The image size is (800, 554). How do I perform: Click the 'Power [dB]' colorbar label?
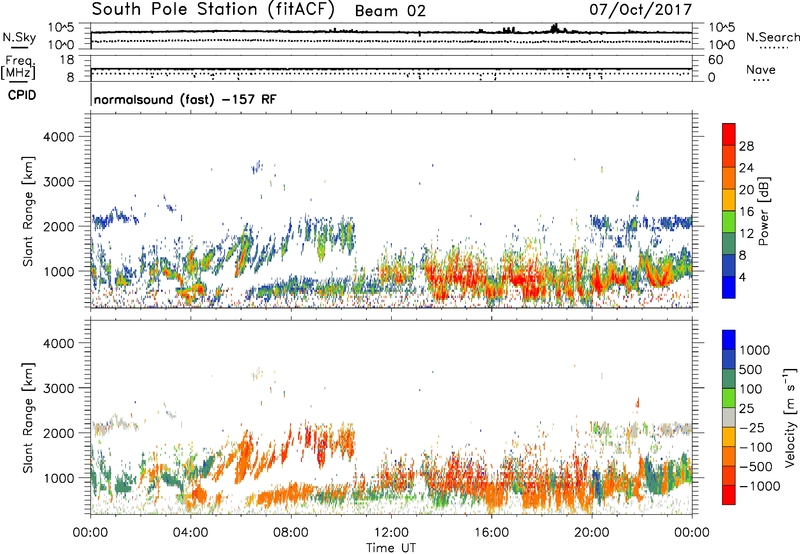pyautogui.click(x=764, y=211)
